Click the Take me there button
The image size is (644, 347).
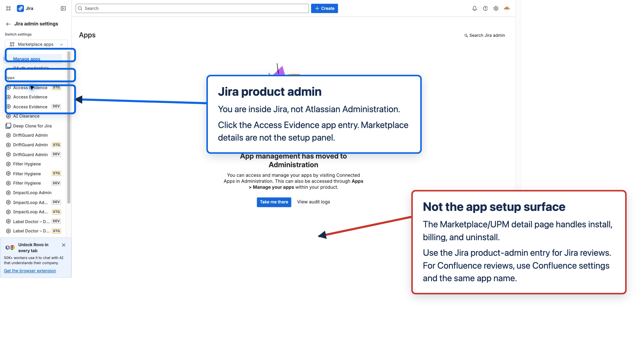pos(274,202)
